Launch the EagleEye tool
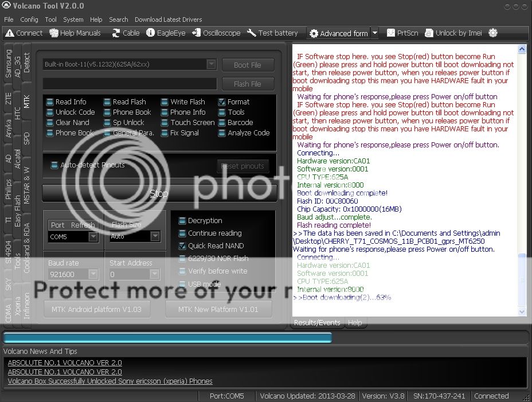Screen dimensions: 532x402 (x=151, y=33)
